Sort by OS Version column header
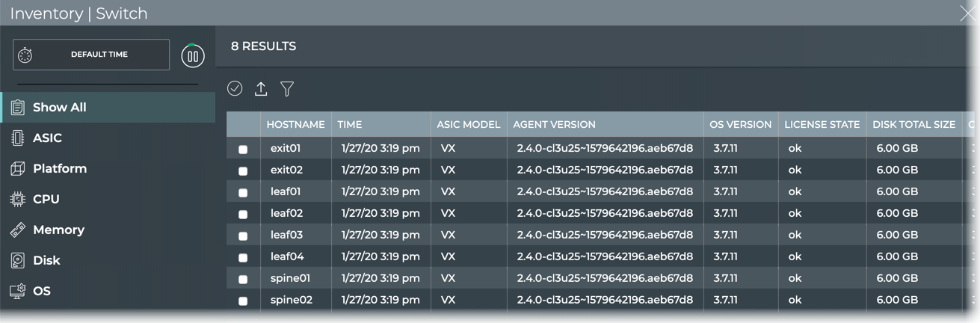The image size is (980, 323). pyautogui.click(x=742, y=125)
